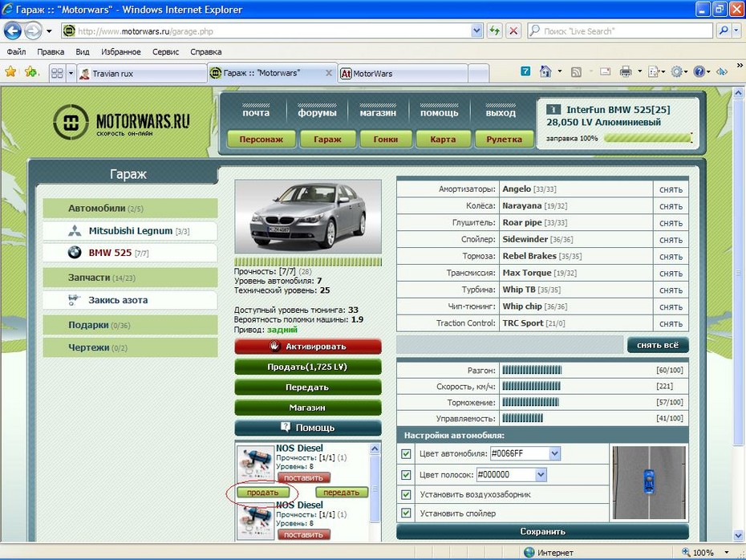Click the Live Search magnifier button
This screenshot has height=560, width=746.
click(724, 31)
